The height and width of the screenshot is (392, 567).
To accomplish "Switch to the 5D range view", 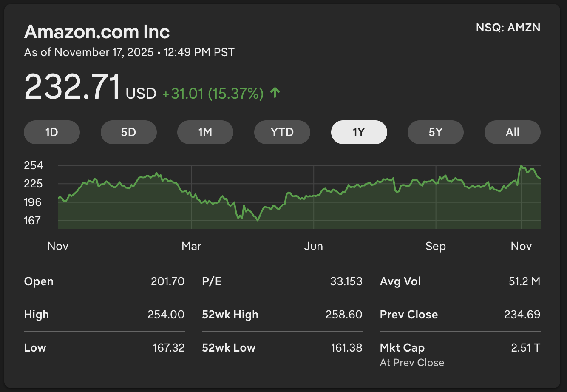I will pyautogui.click(x=128, y=132).
